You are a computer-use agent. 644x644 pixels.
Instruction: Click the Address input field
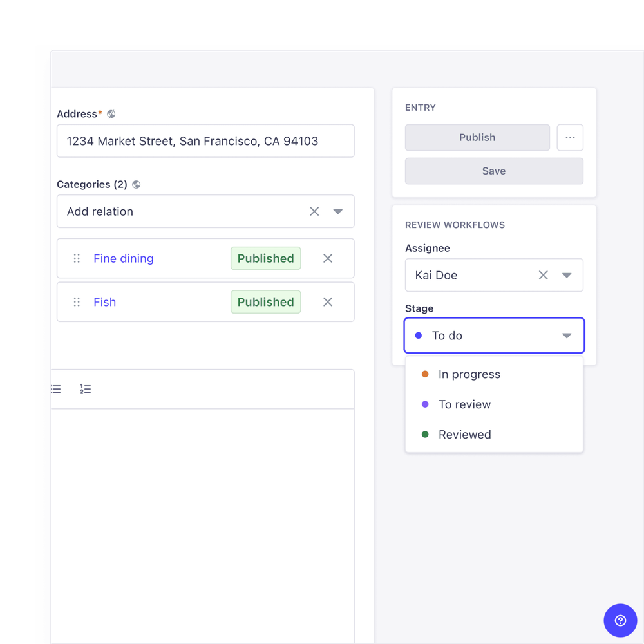pos(205,141)
